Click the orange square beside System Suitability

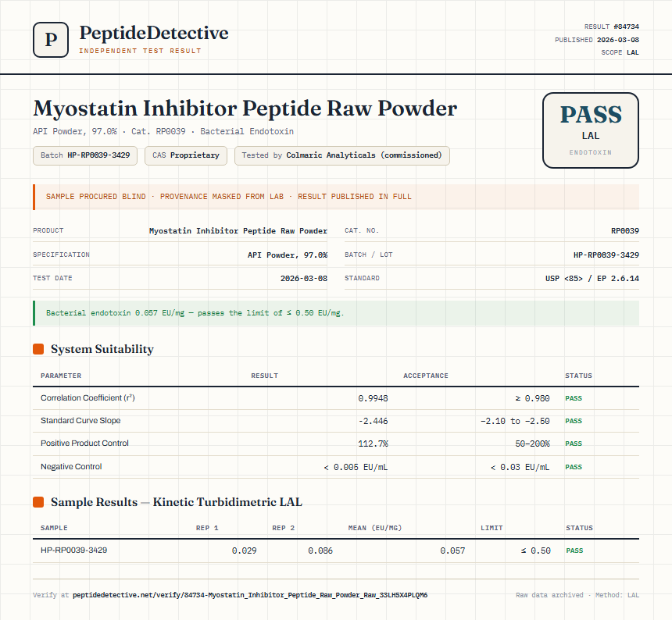click(38, 349)
